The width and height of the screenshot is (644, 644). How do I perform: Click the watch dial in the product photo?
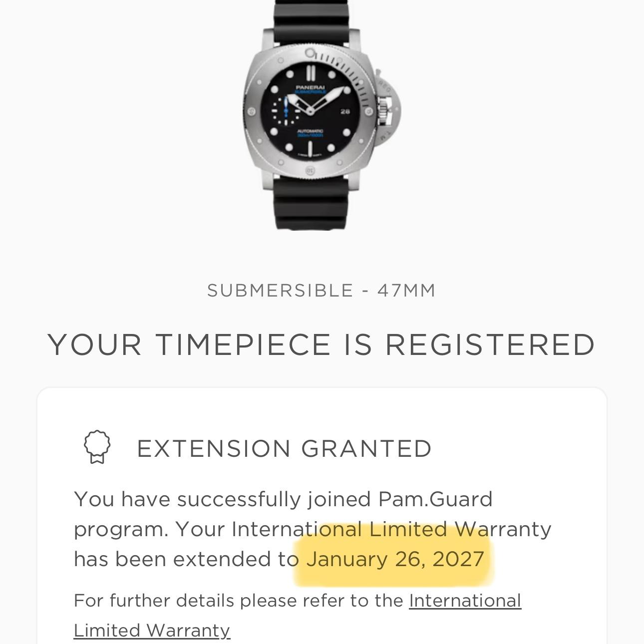(x=311, y=110)
